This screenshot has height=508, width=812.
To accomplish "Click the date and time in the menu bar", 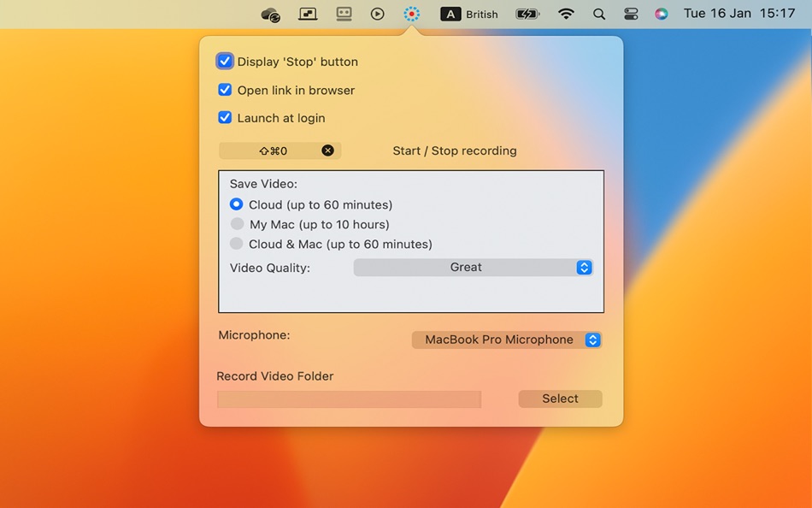I will click(738, 14).
